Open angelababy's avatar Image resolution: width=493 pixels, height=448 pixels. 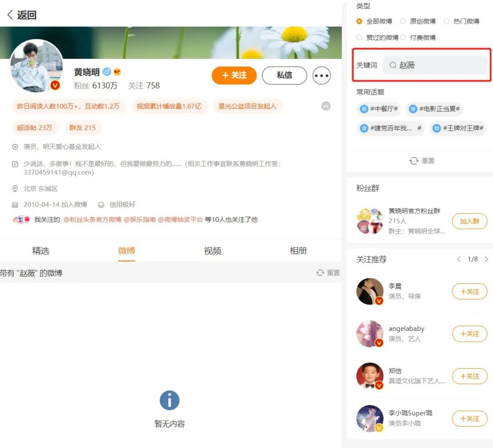click(370, 333)
